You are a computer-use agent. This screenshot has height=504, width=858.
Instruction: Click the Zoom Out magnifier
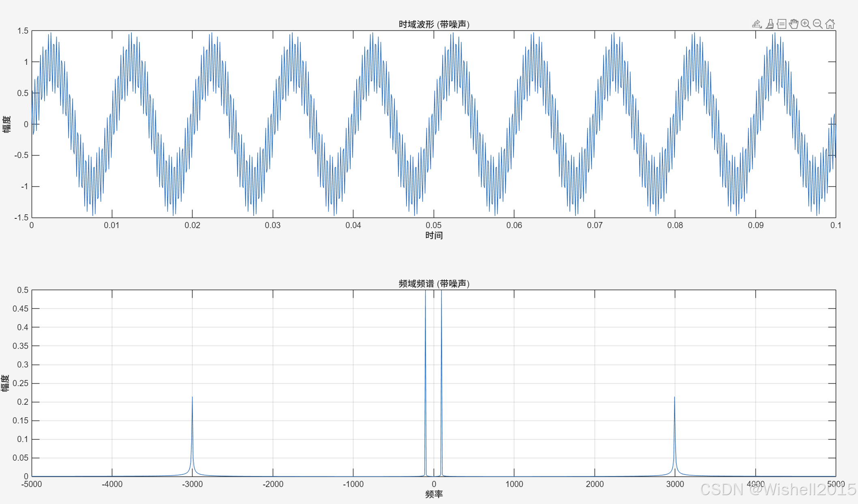(x=818, y=24)
